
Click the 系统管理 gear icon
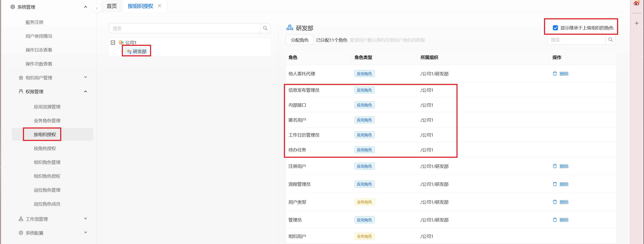(12, 7)
